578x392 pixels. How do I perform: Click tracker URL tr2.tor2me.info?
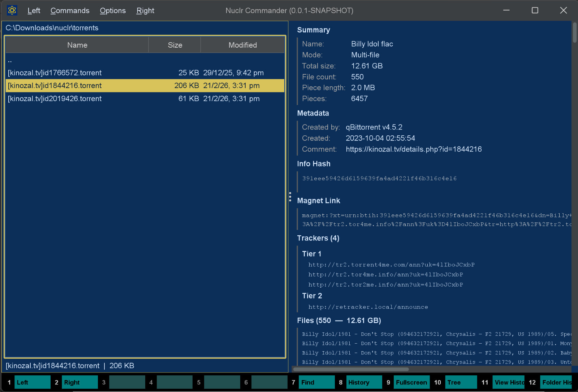tap(385, 284)
